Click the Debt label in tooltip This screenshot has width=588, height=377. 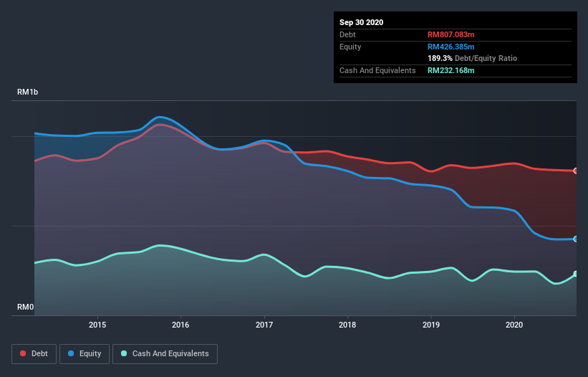(x=347, y=34)
